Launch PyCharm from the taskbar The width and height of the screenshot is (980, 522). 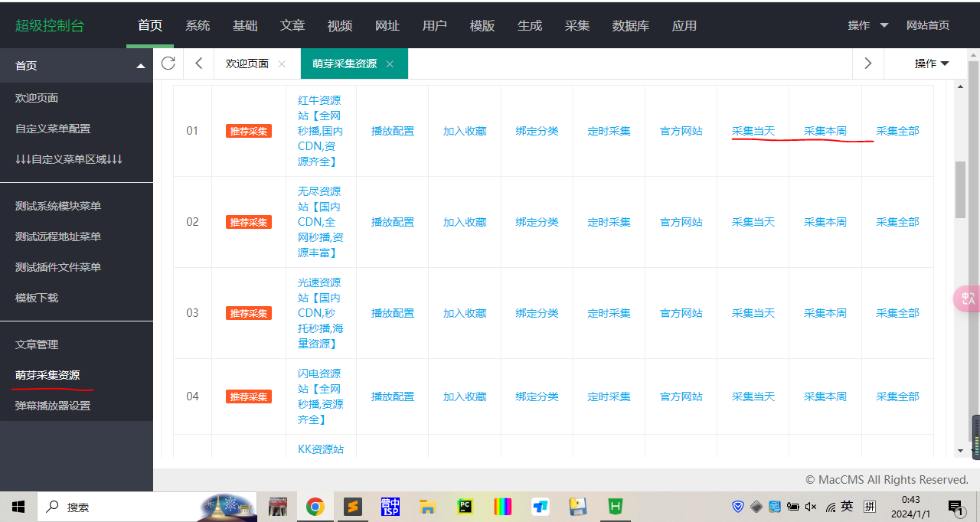(x=465, y=506)
